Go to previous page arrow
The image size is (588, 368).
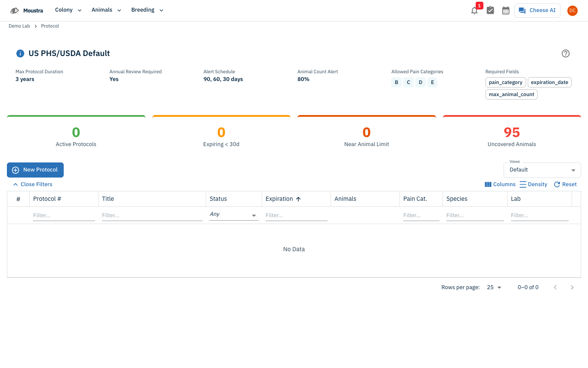[x=555, y=287]
